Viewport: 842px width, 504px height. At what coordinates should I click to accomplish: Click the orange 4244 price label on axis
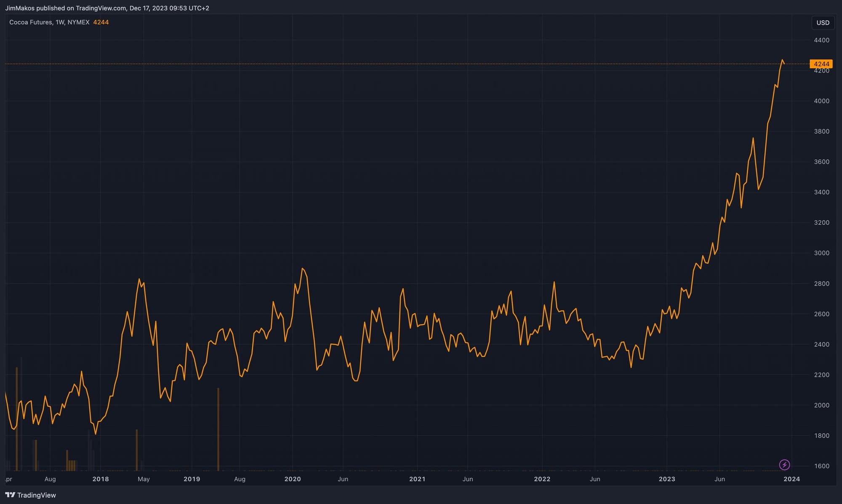click(x=821, y=64)
